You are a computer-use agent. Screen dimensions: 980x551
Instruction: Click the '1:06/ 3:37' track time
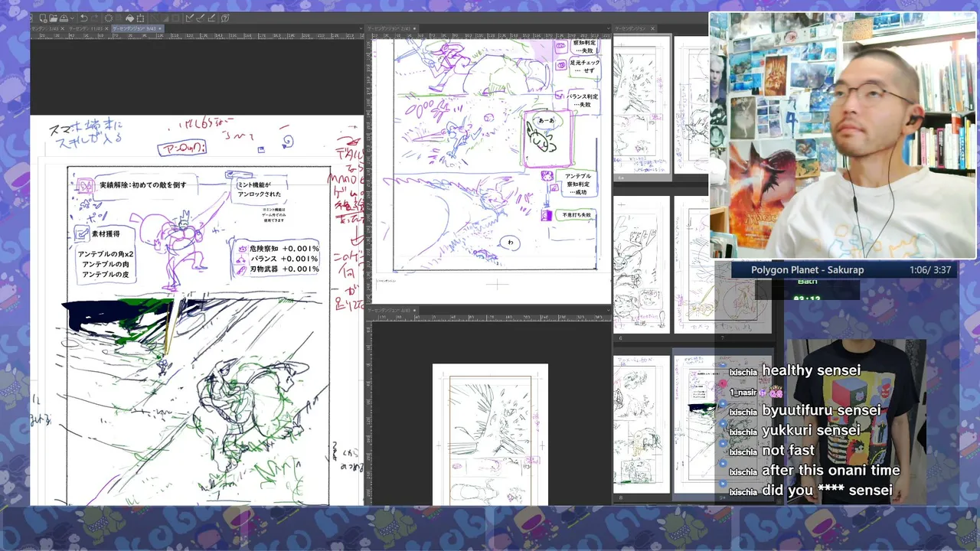coord(930,270)
